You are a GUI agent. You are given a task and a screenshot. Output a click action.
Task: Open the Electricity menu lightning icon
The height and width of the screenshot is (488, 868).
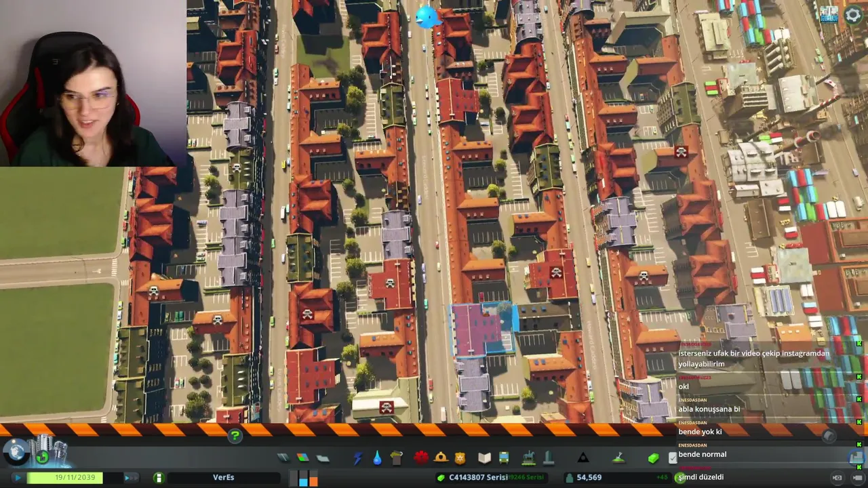click(x=358, y=458)
